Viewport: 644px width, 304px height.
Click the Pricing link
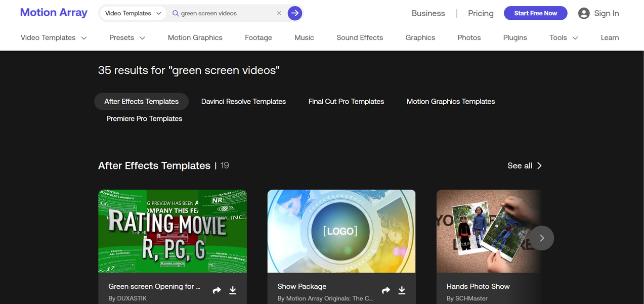[x=481, y=13]
